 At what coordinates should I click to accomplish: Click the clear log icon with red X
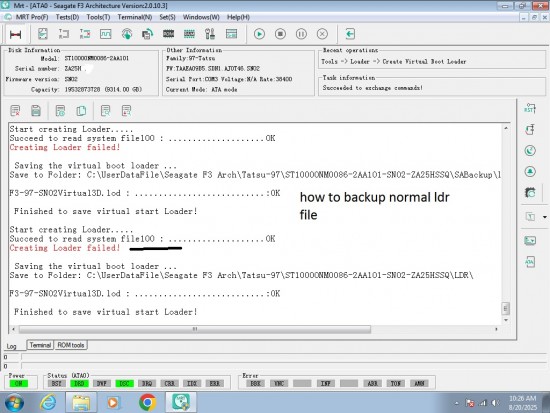coord(15,111)
